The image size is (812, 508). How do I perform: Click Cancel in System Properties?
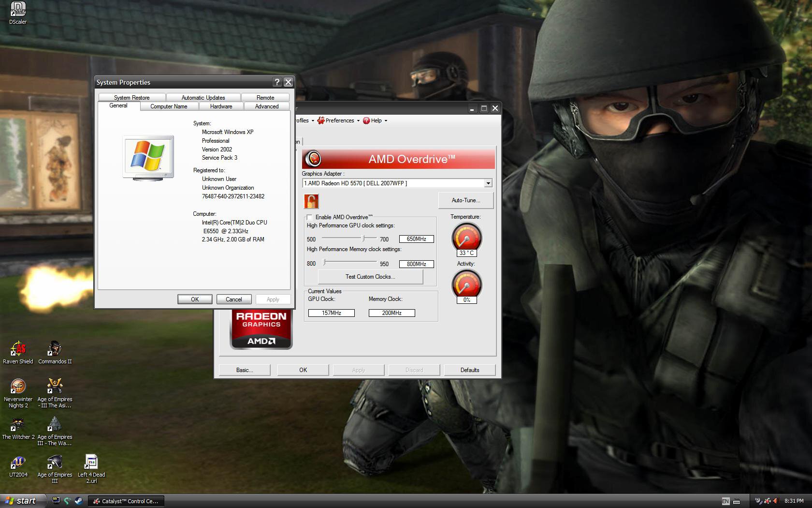click(x=234, y=299)
